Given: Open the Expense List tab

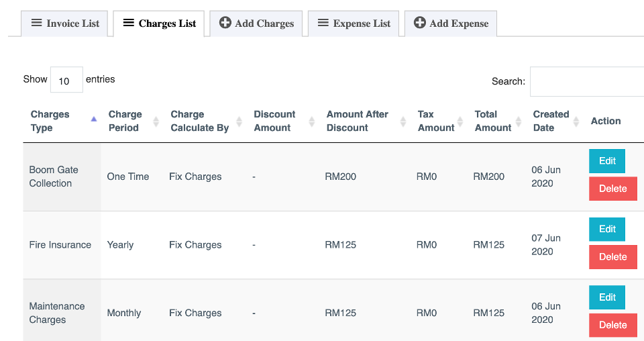Looking at the screenshot, I should 354,23.
